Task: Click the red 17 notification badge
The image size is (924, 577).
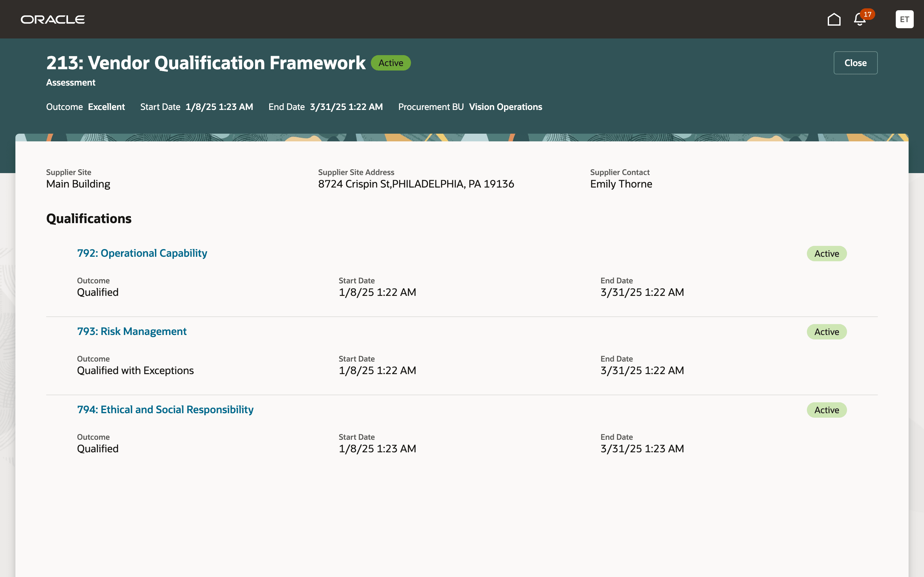Action: 868,14
